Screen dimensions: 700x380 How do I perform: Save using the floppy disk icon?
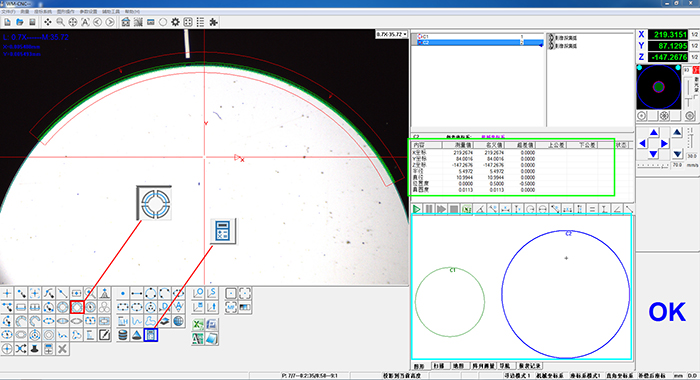coord(32,22)
